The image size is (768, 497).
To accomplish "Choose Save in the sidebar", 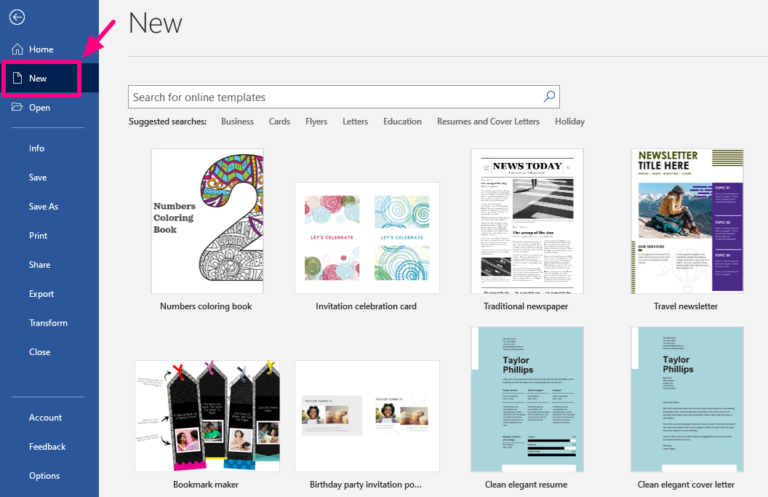I will 38,177.
